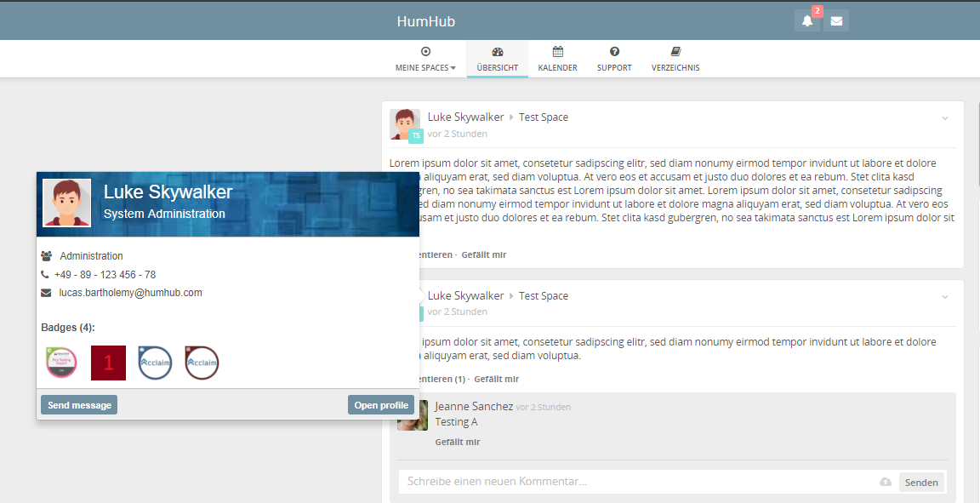Open the messages envelope icon
The width and height of the screenshot is (980, 503).
[836, 21]
